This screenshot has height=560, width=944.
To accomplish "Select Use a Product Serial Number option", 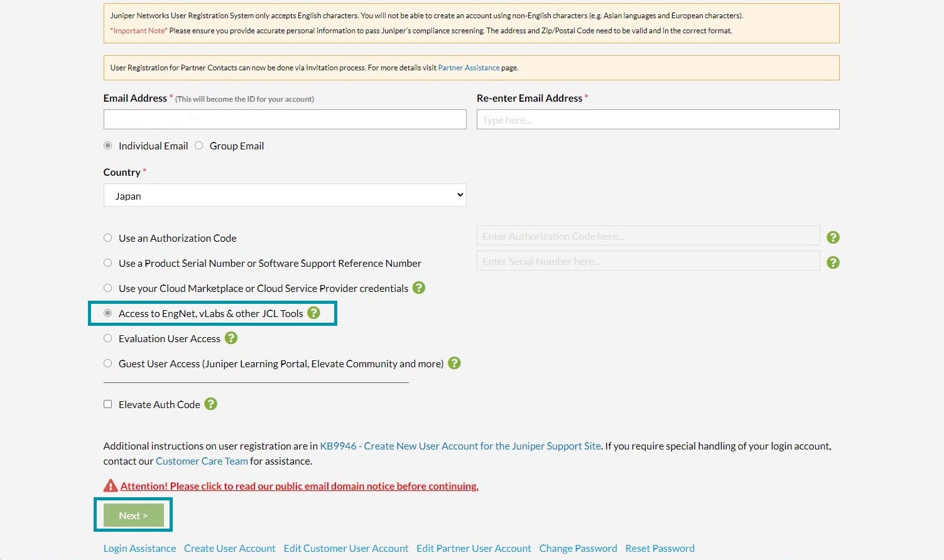I will 107,262.
